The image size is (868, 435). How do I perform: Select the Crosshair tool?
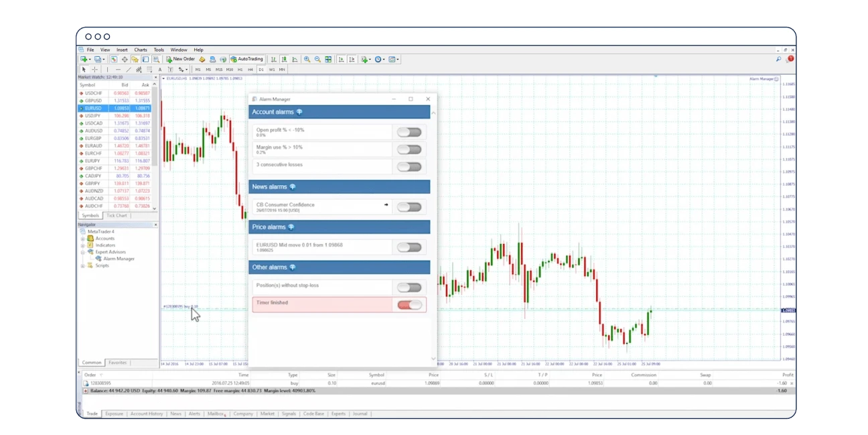pos(94,69)
